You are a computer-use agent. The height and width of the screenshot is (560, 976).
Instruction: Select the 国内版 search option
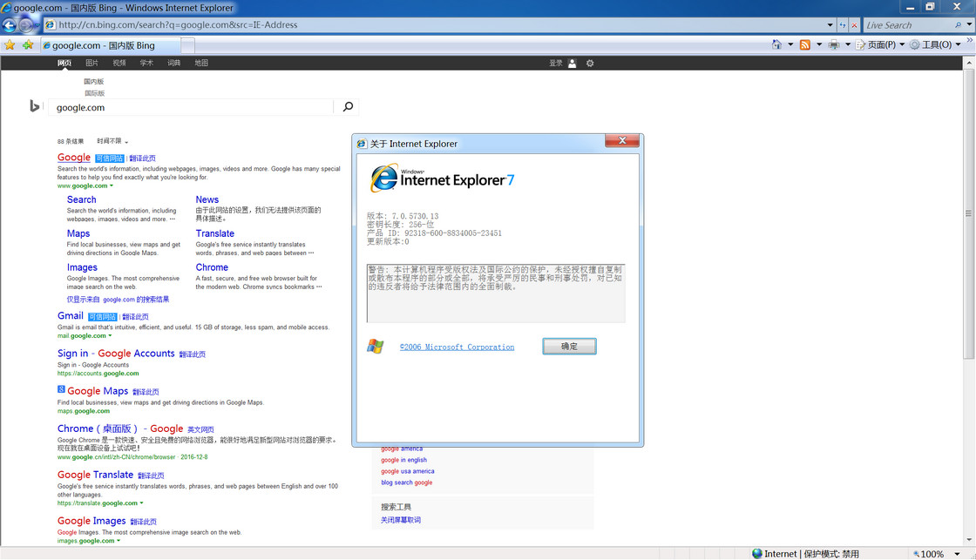tap(94, 82)
